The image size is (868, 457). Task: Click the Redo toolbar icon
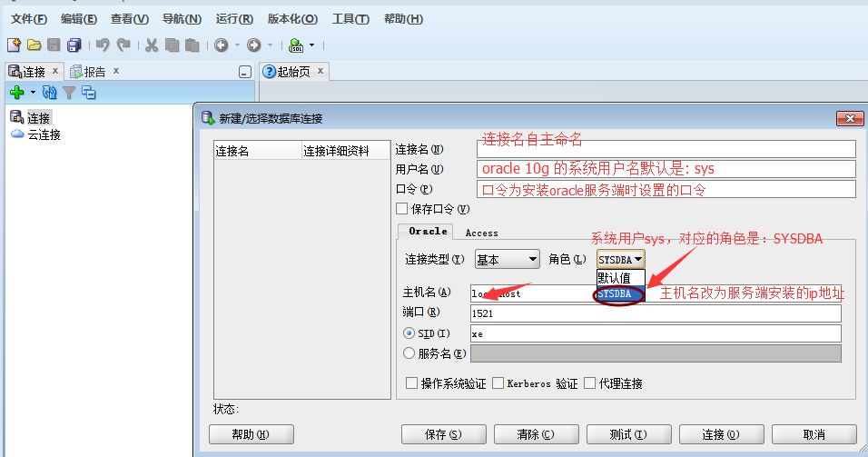[x=123, y=45]
